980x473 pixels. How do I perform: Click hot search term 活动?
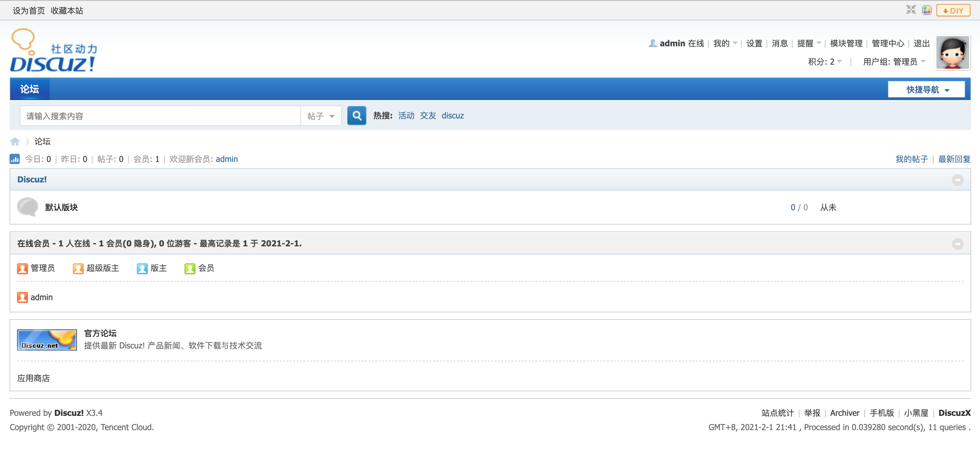406,116
